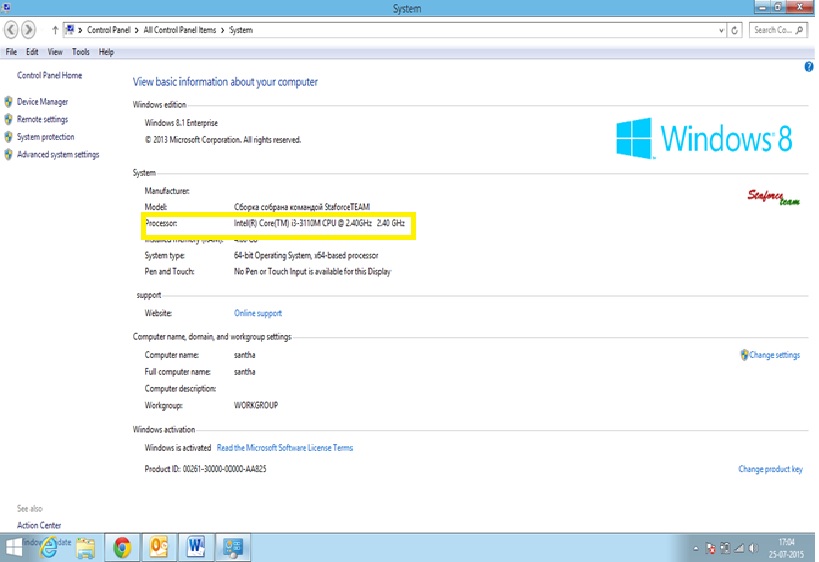The width and height of the screenshot is (819, 562).
Task: Click shield icon beside Advanced system settings
Action: [x=8, y=155]
